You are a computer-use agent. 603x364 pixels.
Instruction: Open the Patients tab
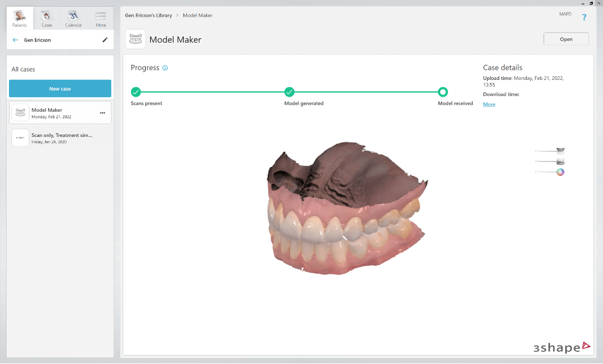(x=20, y=18)
